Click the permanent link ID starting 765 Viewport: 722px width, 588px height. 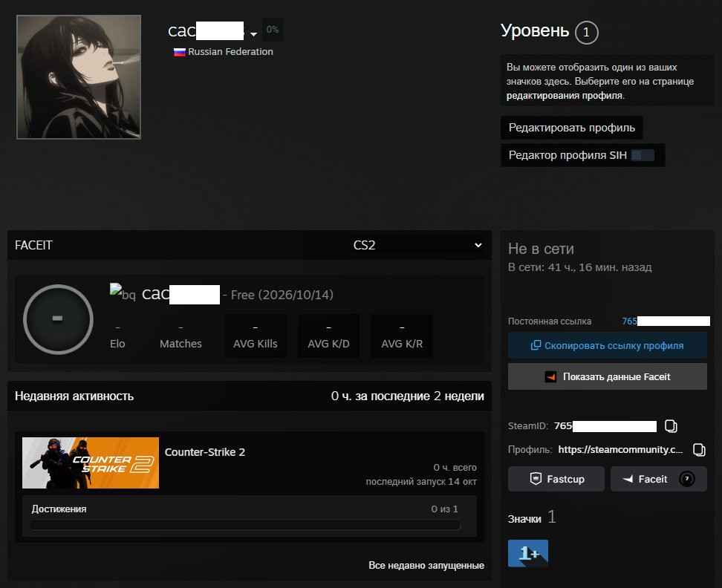click(666, 321)
